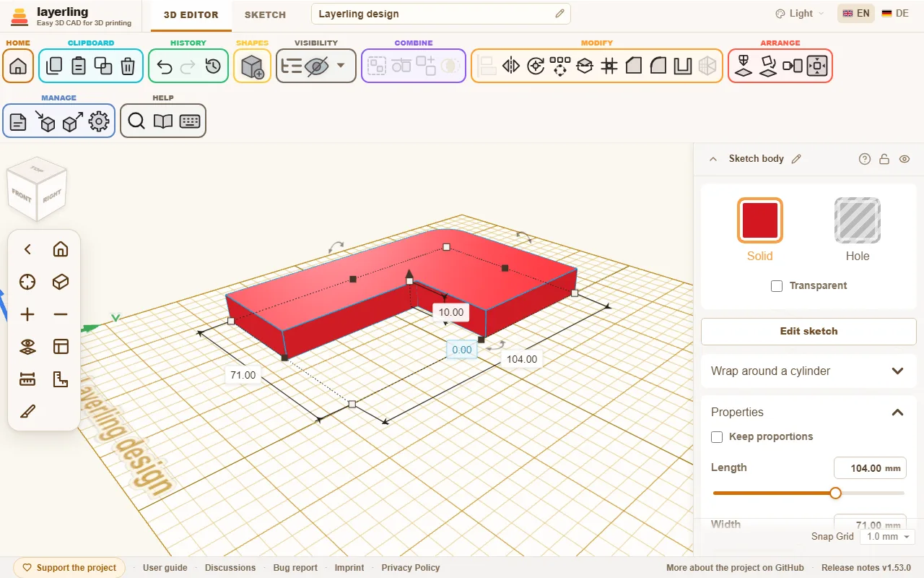Viewport: 924px width, 578px height.
Task: Switch to the SKETCH tab
Action: 265,14
